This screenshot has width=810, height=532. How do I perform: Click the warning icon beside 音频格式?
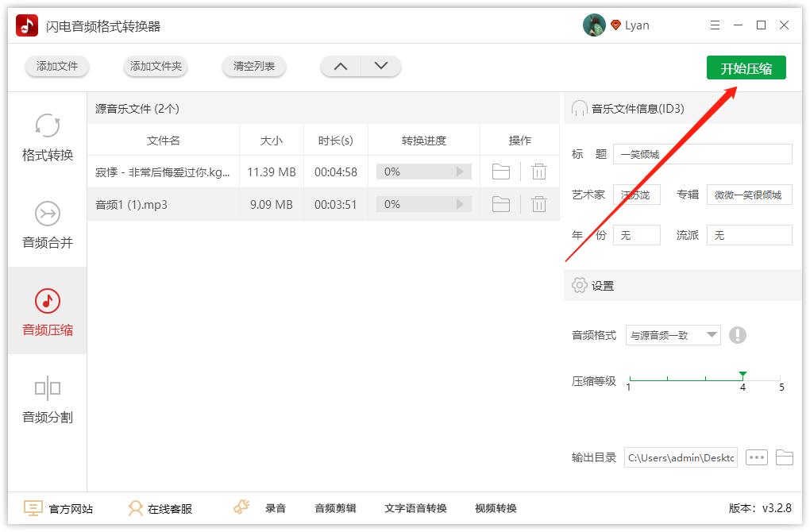(738, 335)
